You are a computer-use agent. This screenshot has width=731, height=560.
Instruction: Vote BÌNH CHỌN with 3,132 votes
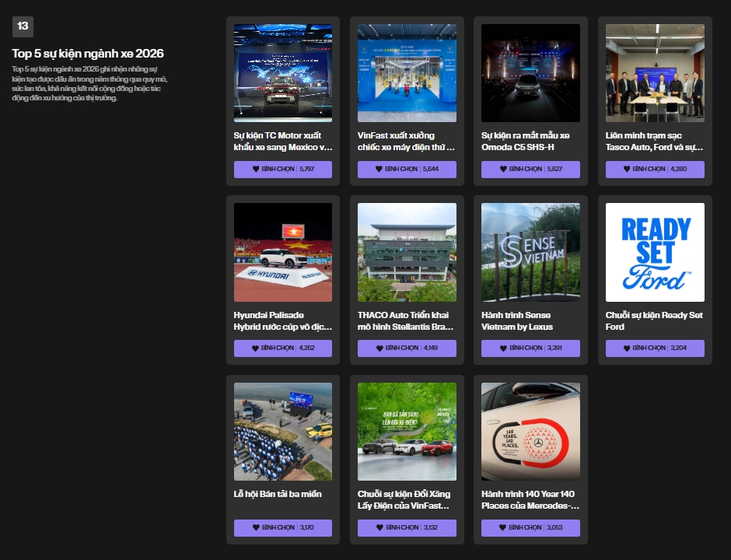(407, 528)
